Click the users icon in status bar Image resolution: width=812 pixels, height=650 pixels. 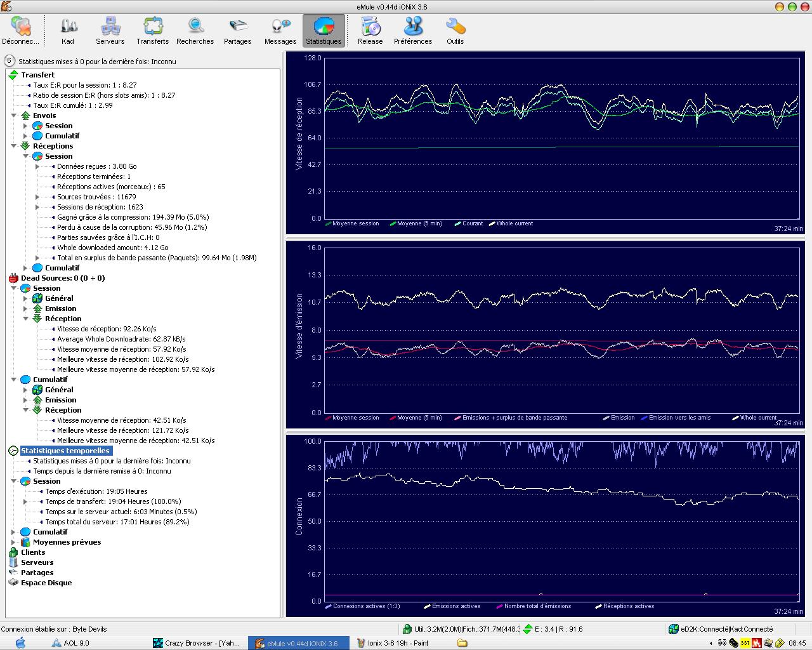[407, 629]
